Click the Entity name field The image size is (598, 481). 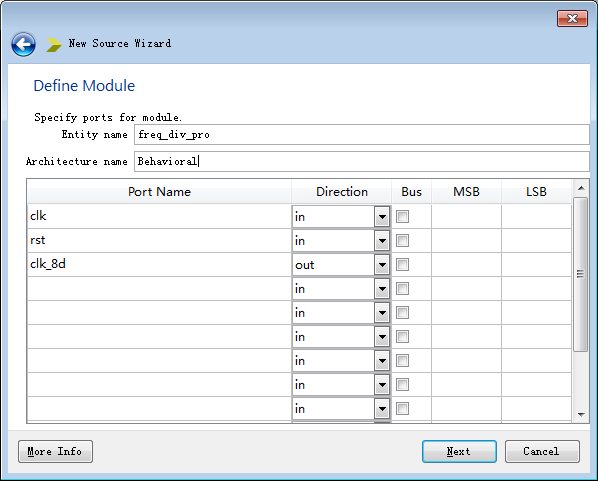coord(362,135)
